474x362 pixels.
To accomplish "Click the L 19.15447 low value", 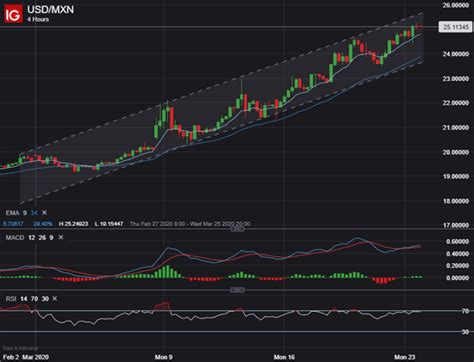I will click(109, 224).
